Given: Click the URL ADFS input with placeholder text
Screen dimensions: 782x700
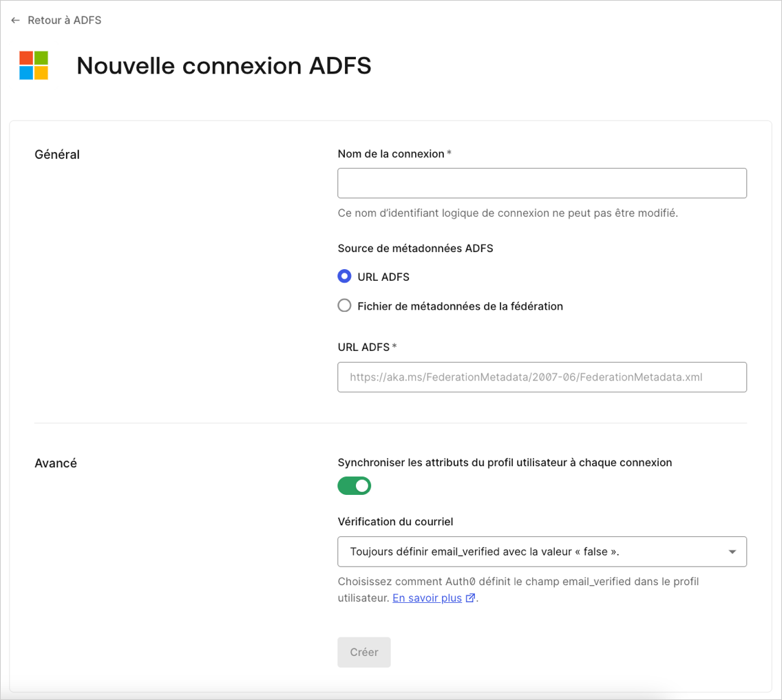Looking at the screenshot, I should (542, 376).
